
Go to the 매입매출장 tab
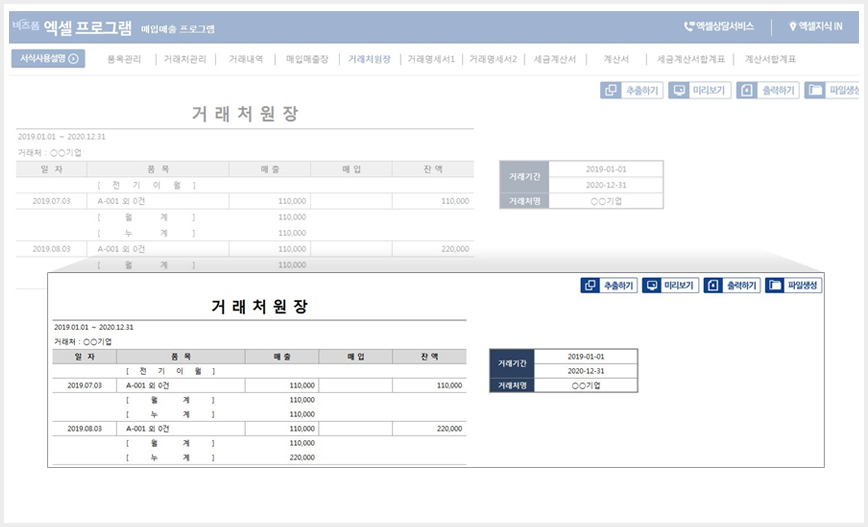click(307, 59)
